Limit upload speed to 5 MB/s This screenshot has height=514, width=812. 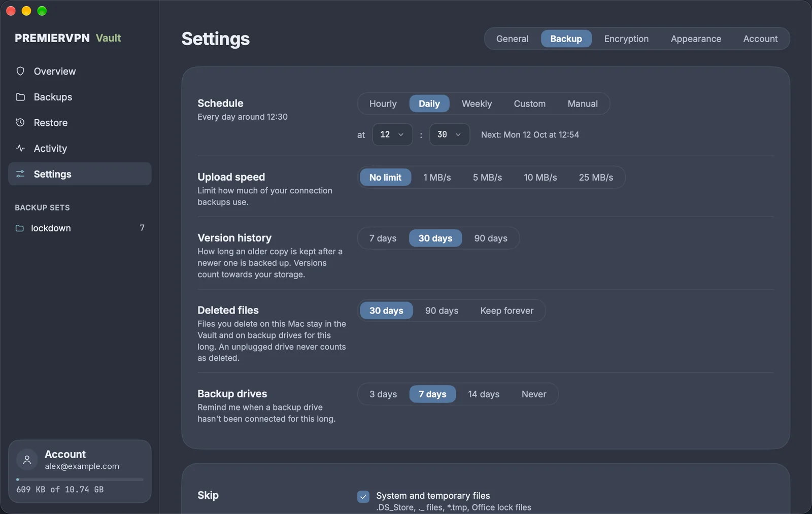coord(487,177)
